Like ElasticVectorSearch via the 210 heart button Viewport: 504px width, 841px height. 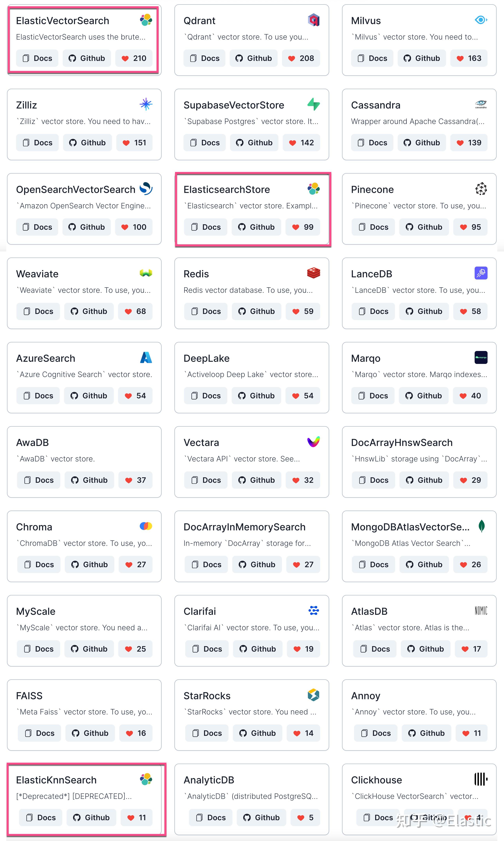click(134, 58)
